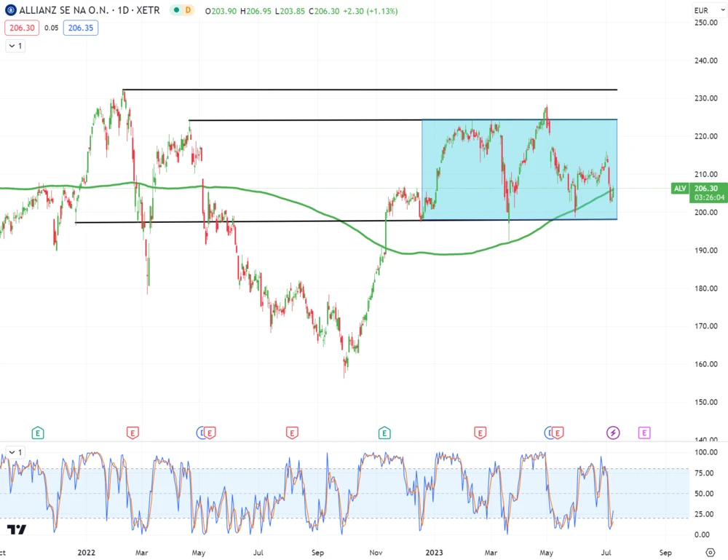
Task: Click the countdown timer 03:26:04 label
Action: click(x=709, y=198)
